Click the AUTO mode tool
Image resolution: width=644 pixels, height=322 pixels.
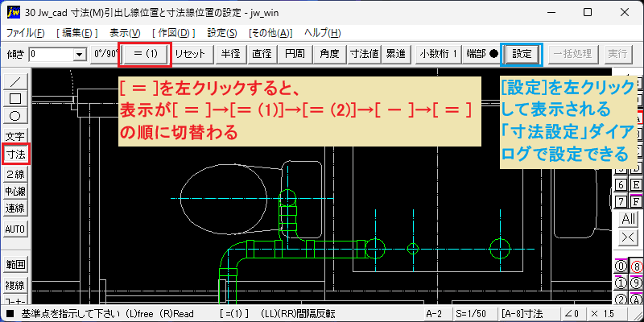[x=15, y=229]
